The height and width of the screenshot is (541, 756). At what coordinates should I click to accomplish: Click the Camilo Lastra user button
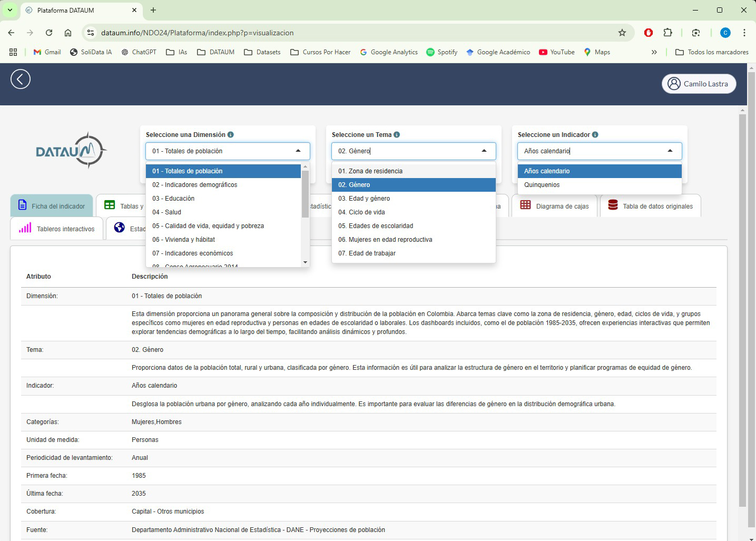coord(699,84)
